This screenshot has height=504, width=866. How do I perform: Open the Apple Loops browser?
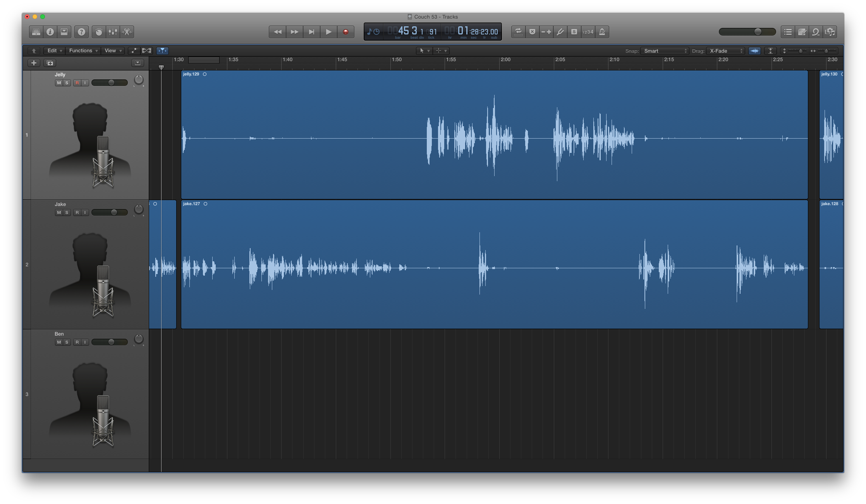[816, 32]
